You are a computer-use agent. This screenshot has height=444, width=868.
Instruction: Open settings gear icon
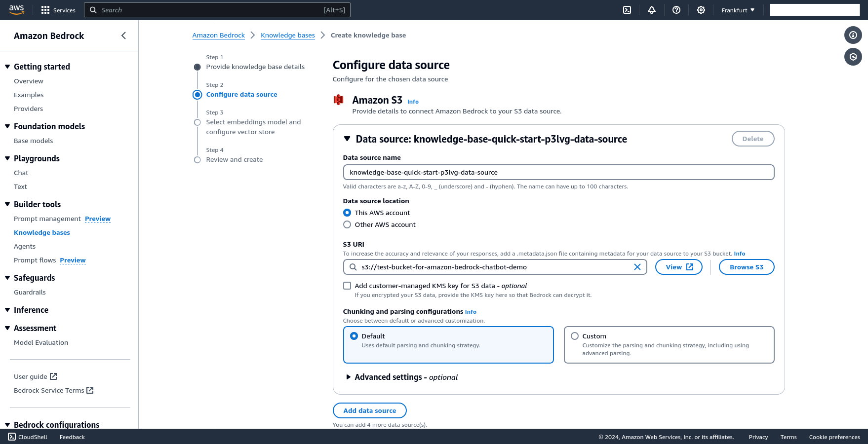coord(701,10)
